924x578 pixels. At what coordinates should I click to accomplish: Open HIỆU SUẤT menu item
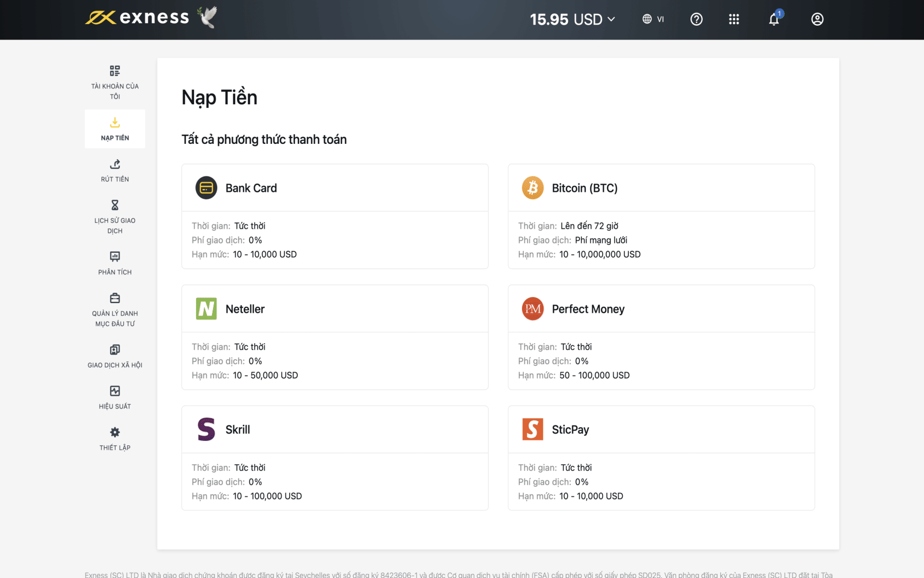pyautogui.click(x=115, y=406)
